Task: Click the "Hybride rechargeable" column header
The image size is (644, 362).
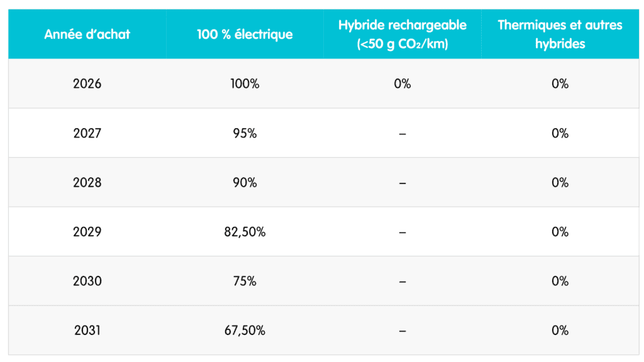Action: click(402, 34)
